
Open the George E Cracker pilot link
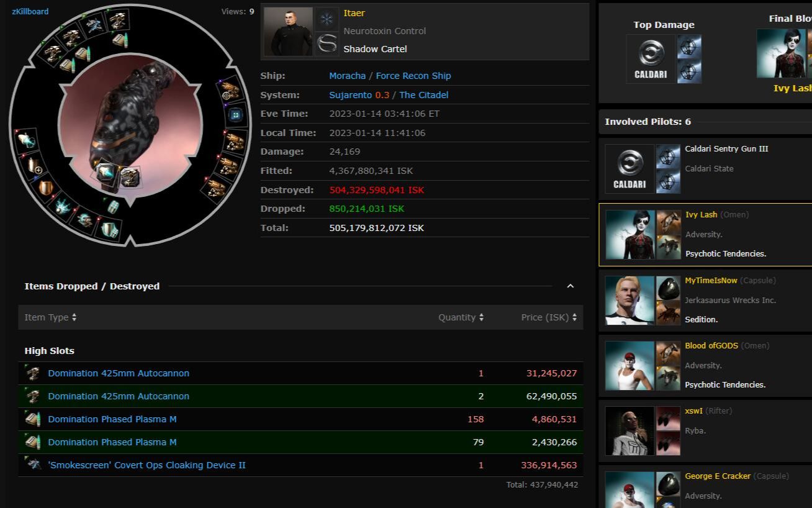click(x=718, y=476)
